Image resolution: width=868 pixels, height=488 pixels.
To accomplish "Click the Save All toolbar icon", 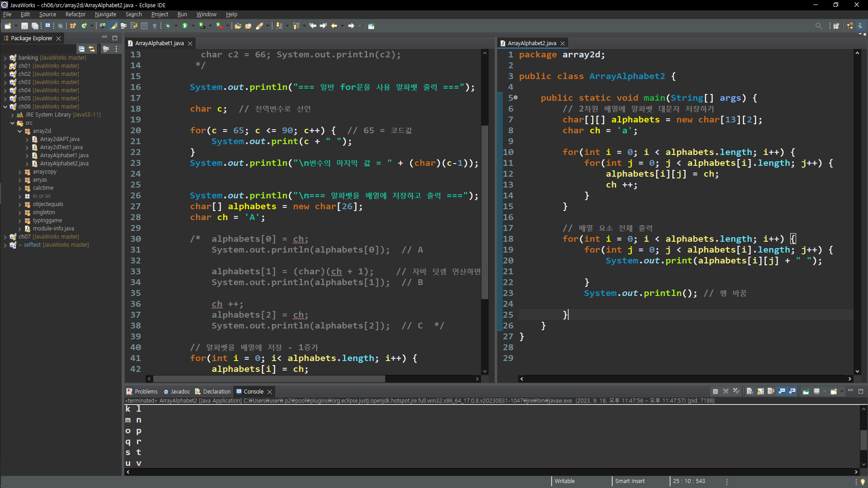I will click(34, 26).
